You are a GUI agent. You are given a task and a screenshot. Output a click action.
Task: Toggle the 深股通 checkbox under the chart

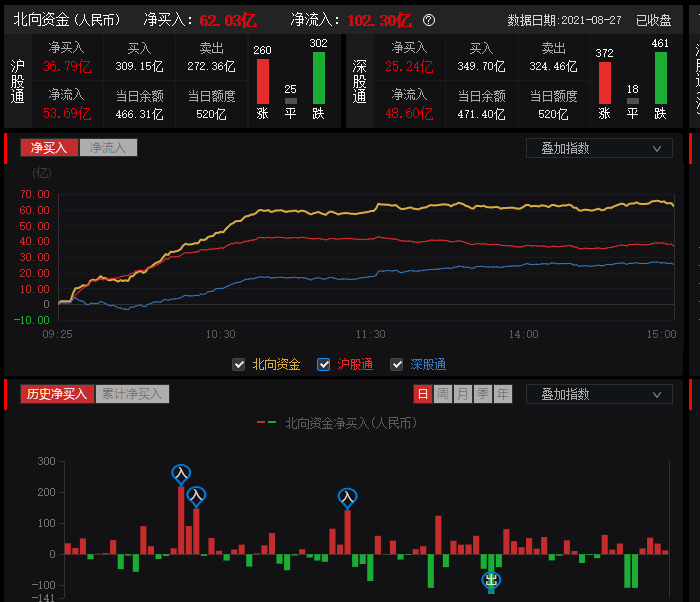397,365
